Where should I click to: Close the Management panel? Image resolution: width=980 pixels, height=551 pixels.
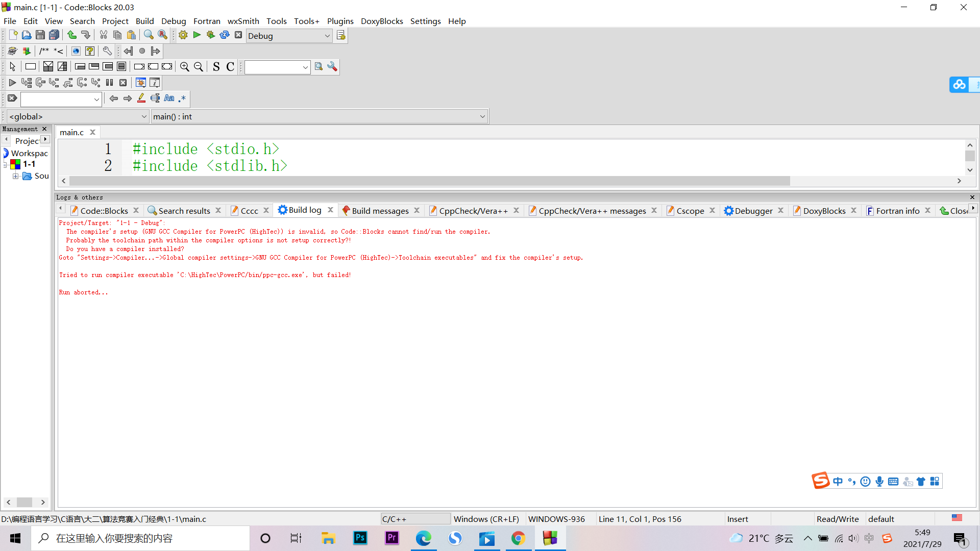coord(44,129)
